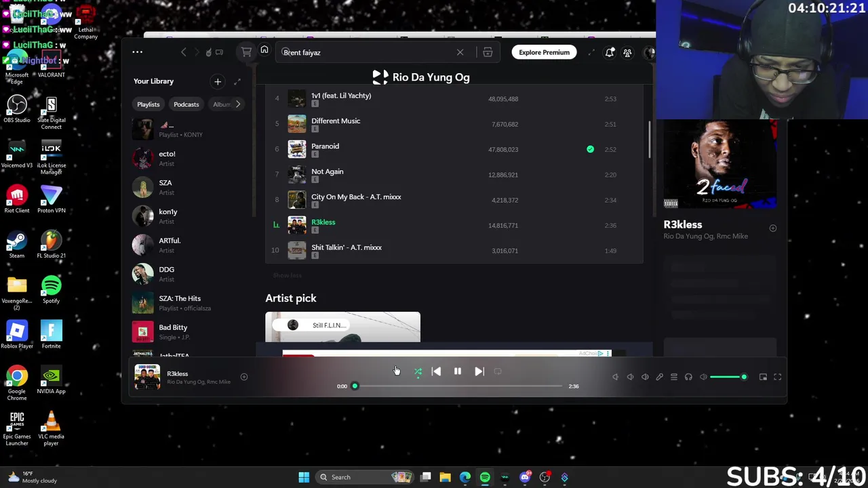
Task: Mute with the volume speaker icon
Action: point(703,378)
